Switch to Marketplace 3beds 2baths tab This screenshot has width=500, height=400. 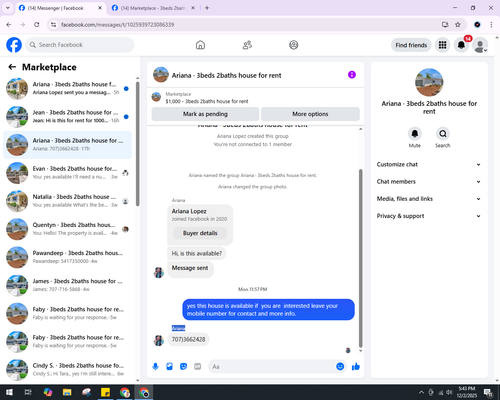coord(153,8)
